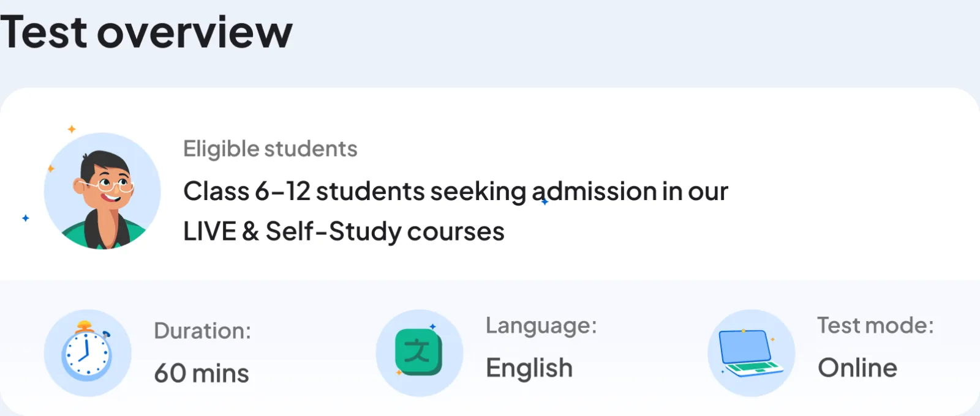Click the blue sparkle under the word admission

(x=545, y=202)
